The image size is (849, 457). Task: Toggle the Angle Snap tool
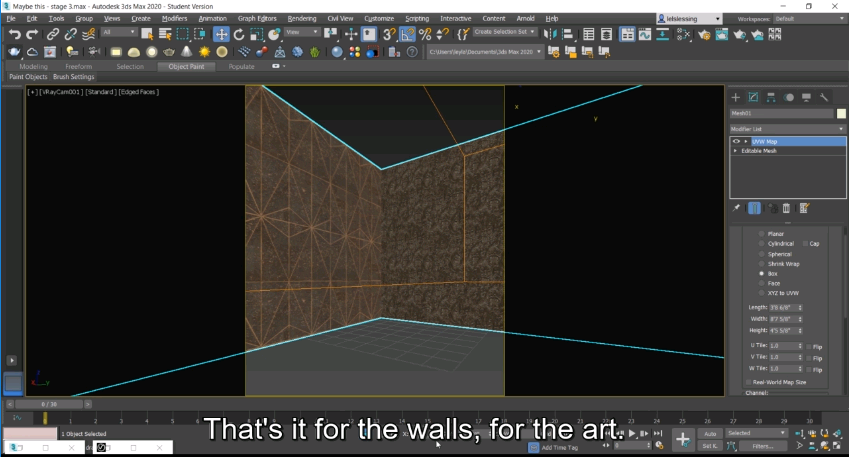[407, 35]
